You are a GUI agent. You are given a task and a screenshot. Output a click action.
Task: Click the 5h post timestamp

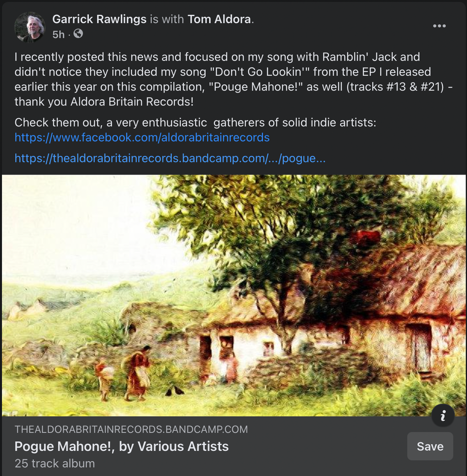[x=58, y=35]
